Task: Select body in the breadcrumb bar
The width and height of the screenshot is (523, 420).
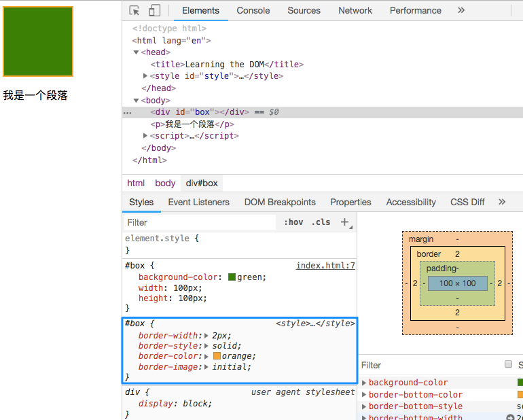Action: pyautogui.click(x=165, y=183)
